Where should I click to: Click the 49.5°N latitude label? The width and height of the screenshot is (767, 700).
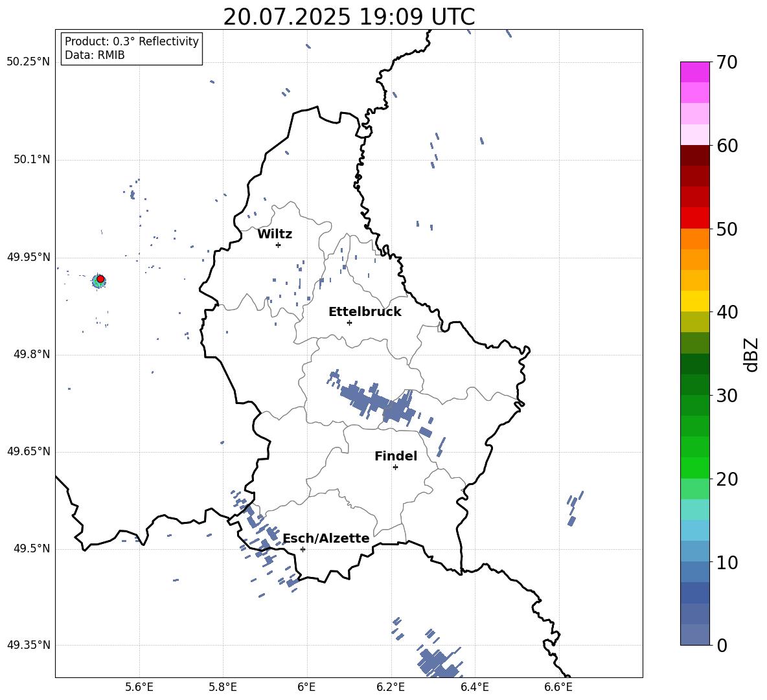point(32,548)
